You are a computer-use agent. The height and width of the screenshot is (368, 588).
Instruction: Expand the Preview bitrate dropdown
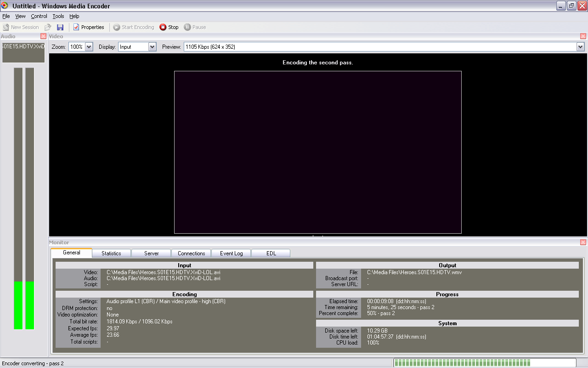coord(580,46)
